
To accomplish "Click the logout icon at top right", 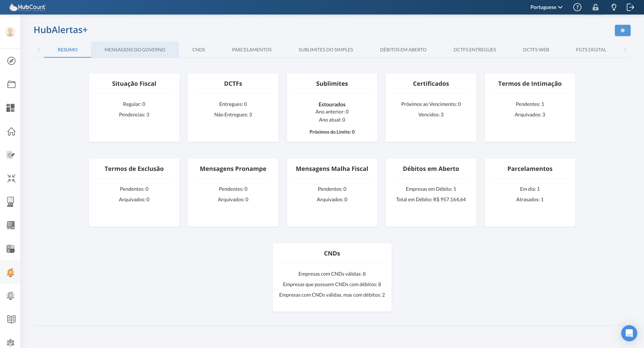I will 630,7.
